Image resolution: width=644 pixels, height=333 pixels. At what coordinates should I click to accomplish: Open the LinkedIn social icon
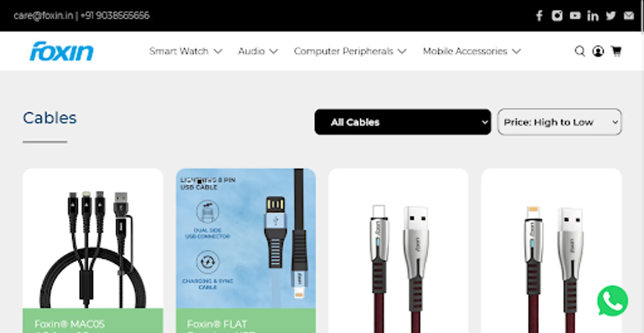coord(593,16)
